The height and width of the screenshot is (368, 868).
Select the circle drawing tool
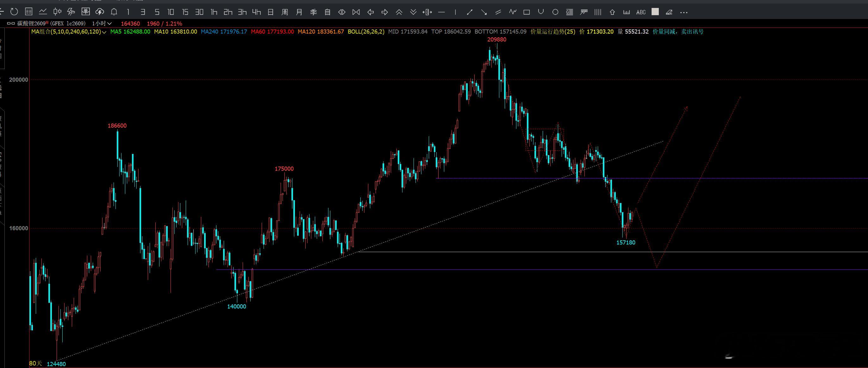click(555, 12)
